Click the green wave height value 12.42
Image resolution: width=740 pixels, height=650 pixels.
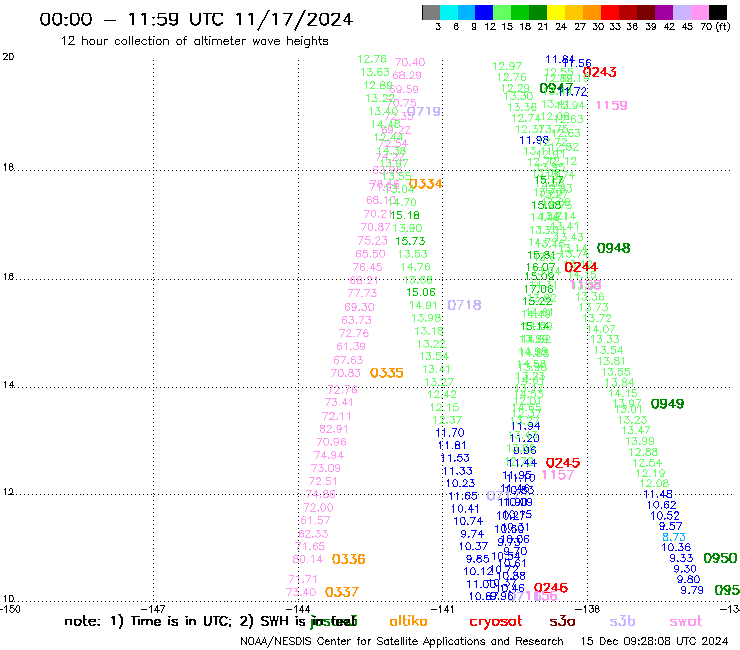(x=442, y=394)
